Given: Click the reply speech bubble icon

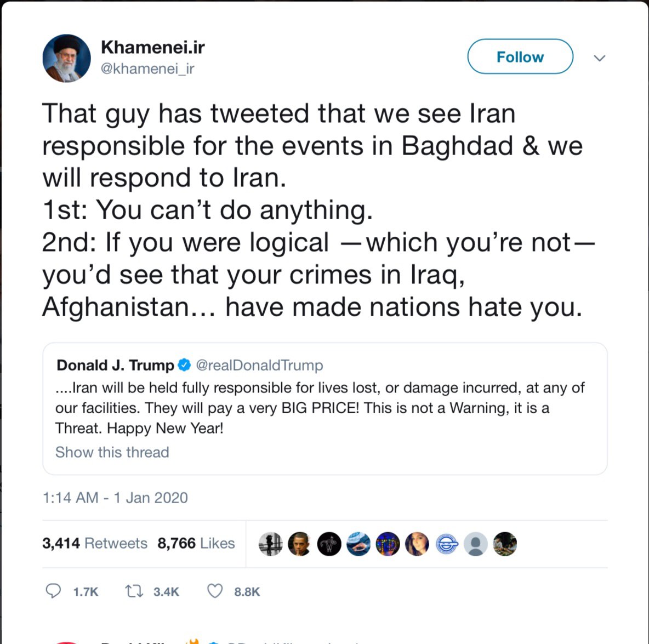Looking at the screenshot, I should [x=53, y=591].
